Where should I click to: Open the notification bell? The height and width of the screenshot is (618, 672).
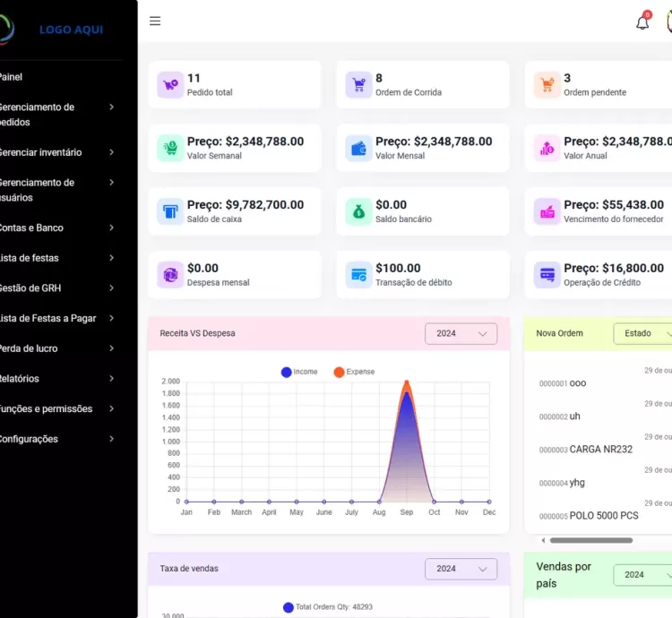(642, 22)
